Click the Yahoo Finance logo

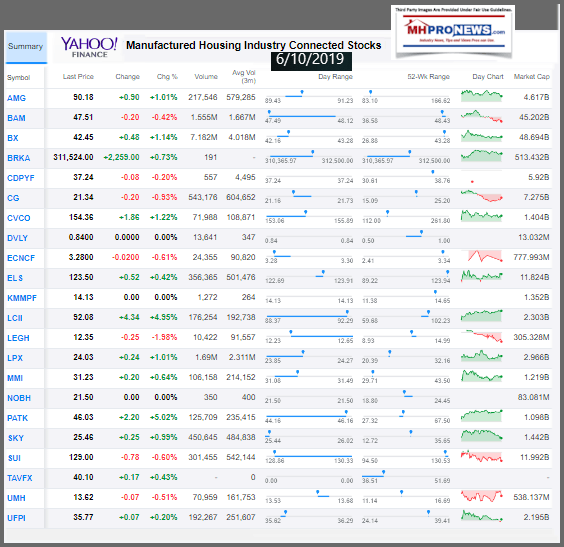click(89, 47)
